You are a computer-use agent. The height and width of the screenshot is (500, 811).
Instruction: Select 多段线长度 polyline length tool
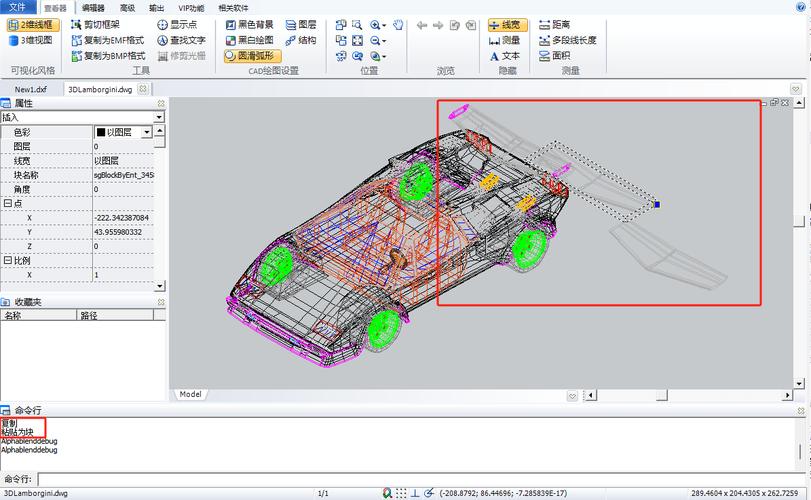point(567,40)
